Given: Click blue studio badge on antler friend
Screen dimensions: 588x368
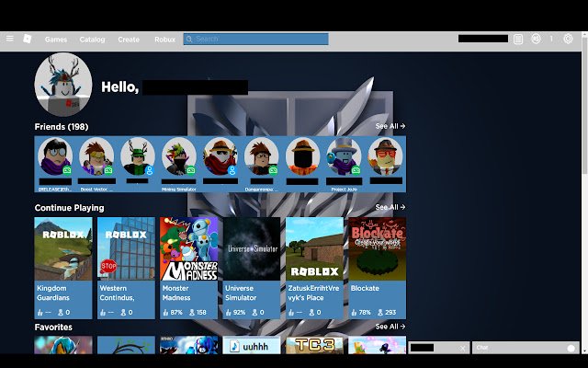Looking at the screenshot, I should point(150,170).
